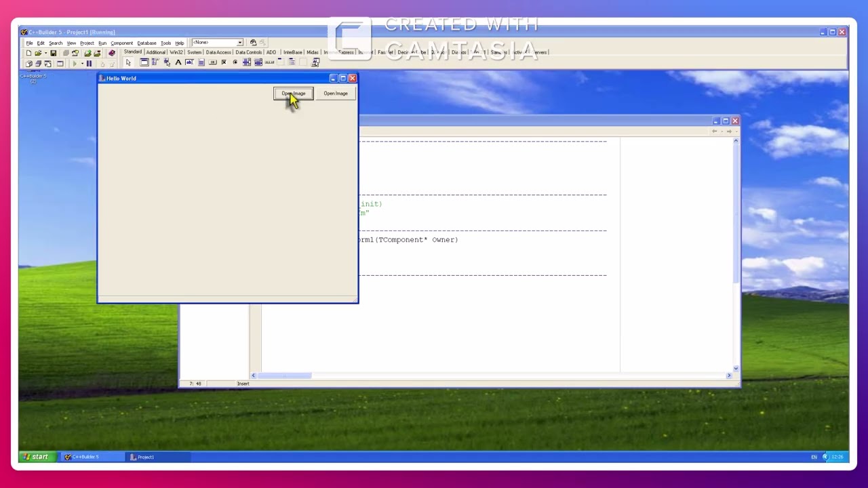Select the ScrollBar component icon
Screen dimensions: 868x488
click(269, 62)
